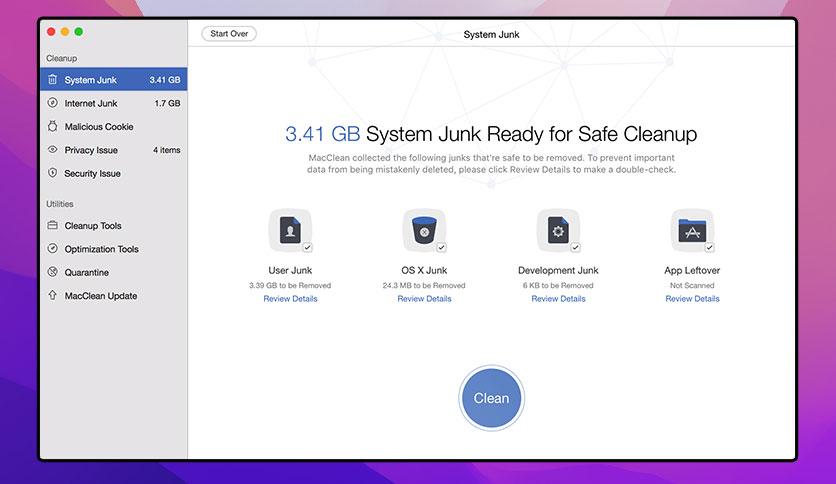
Task: Go to Privacy Issue section
Action: 114,150
